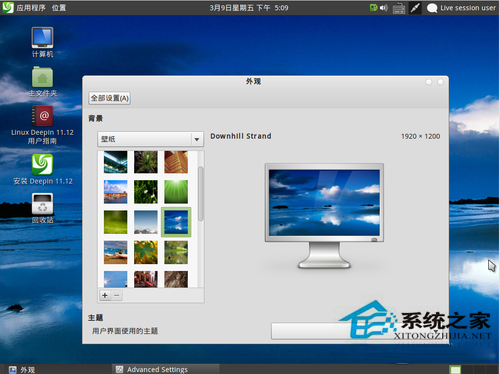Click the pen tool tray icon
Viewport: 500px width, 374px height.
click(x=415, y=8)
